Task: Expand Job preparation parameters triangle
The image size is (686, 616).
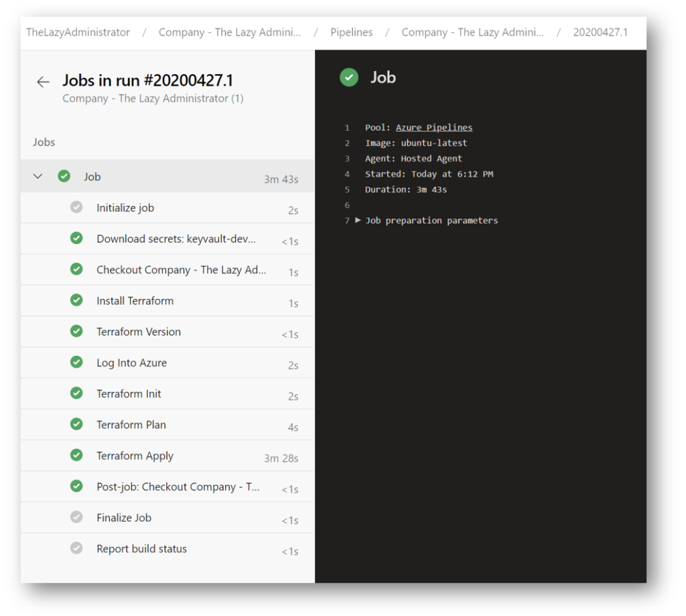Action: pyautogui.click(x=358, y=221)
